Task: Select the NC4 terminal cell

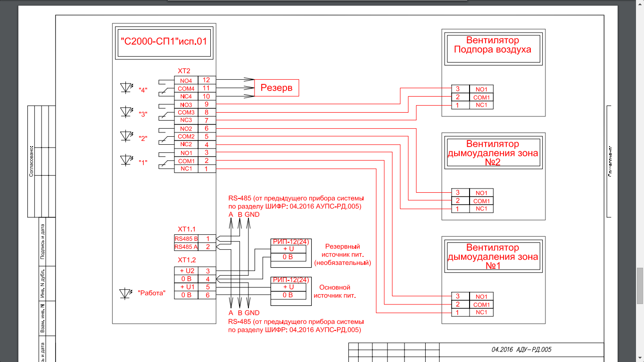Action: pos(186,96)
